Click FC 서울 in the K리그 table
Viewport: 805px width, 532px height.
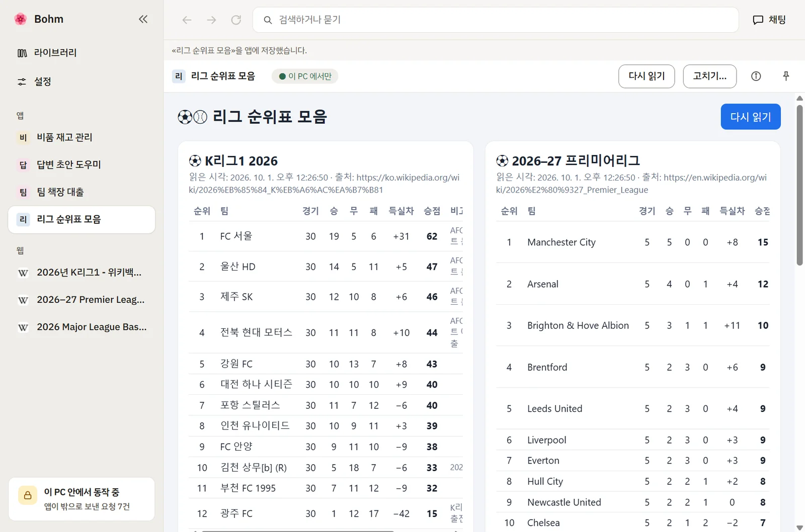click(236, 236)
